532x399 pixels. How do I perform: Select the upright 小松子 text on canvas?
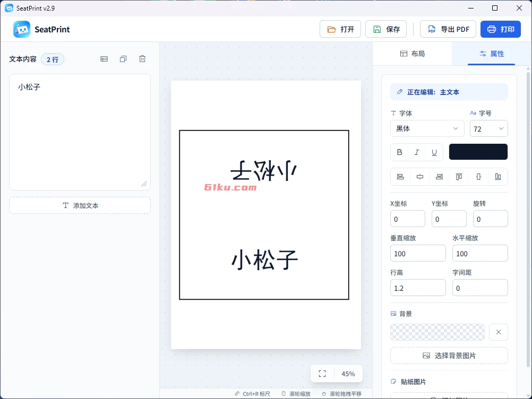point(264,259)
